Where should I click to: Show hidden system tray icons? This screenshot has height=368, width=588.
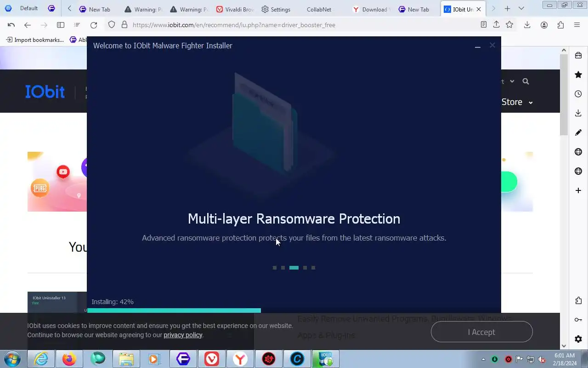483,359
